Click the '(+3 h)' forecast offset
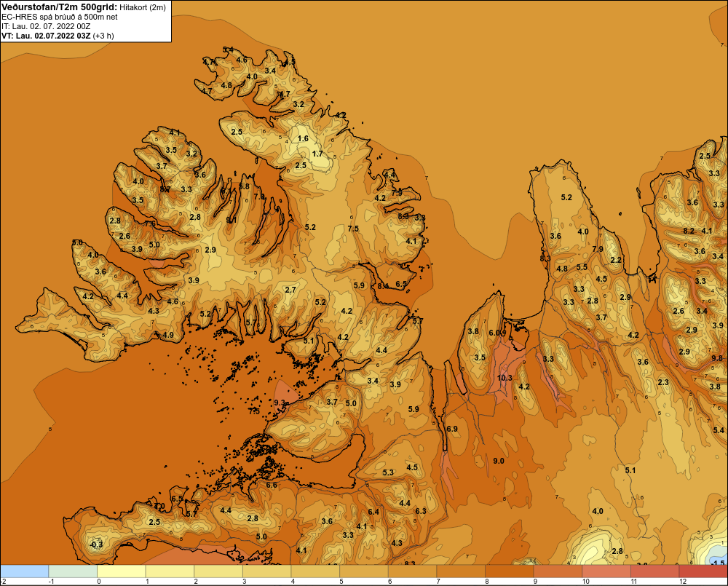Screen dimensions: 728x586 click(x=103, y=36)
